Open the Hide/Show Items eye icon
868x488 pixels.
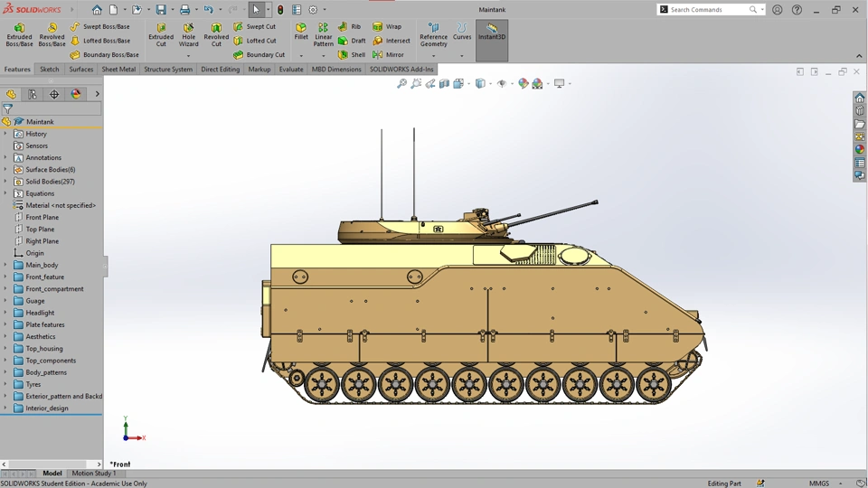(x=502, y=83)
